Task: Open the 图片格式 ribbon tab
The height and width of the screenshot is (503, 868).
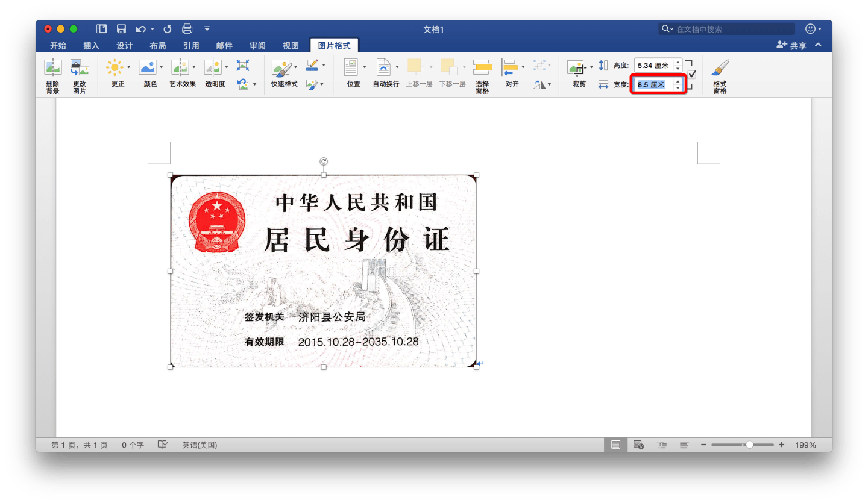Action: 333,45
